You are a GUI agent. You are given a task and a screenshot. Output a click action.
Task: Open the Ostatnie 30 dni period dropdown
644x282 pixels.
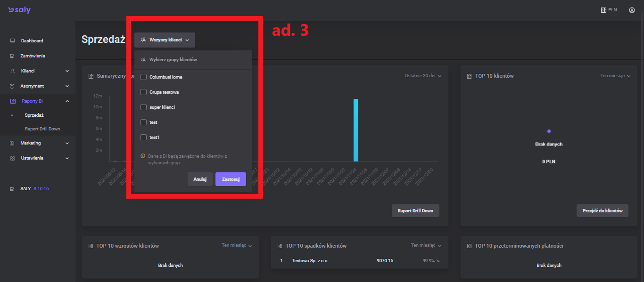(423, 76)
